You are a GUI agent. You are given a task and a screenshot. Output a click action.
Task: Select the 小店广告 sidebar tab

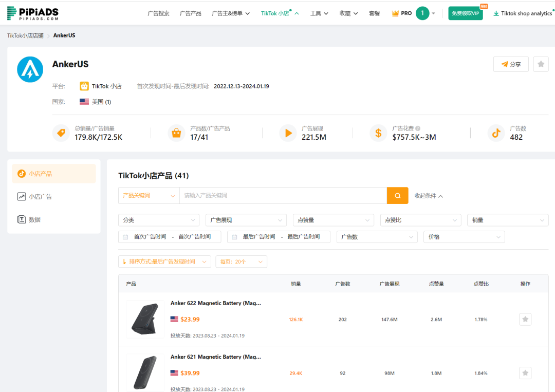54,197
